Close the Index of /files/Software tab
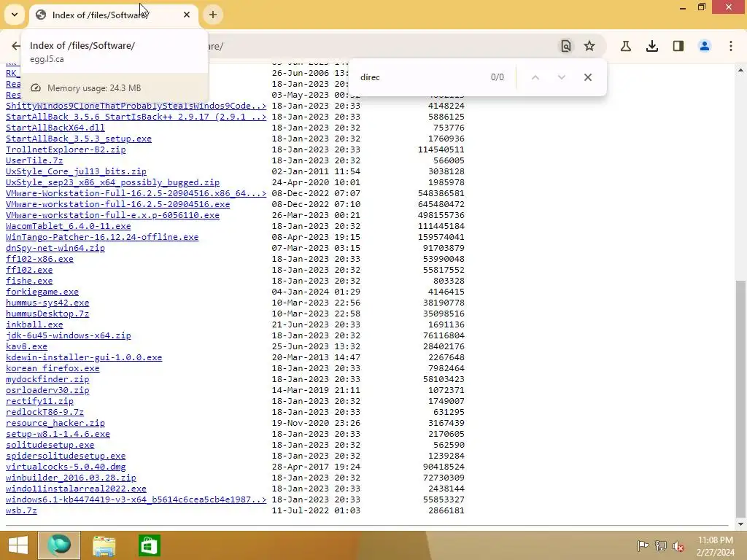The width and height of the screenshot is (747, 560). pos(187,15)
